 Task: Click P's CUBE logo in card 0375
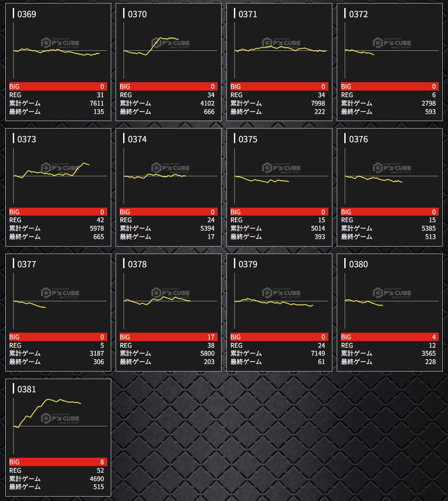tap(281, 168)
